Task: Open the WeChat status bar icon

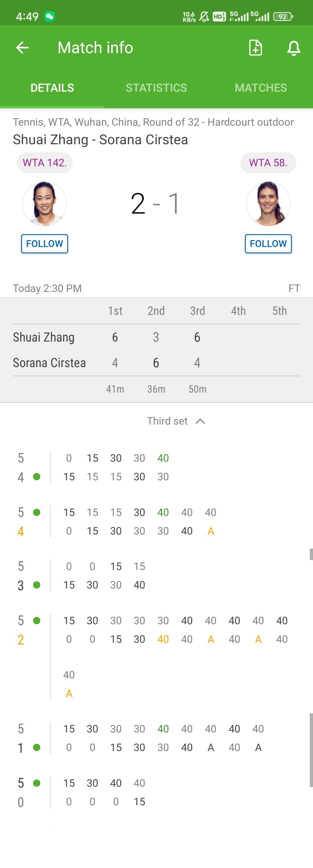Action: [50, 16]
